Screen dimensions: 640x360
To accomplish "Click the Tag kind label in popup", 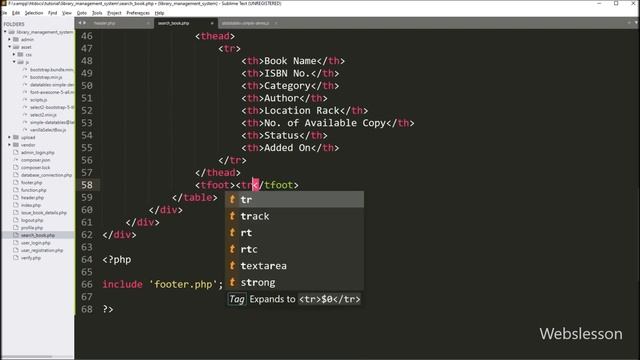I will (x=237, y=299).
